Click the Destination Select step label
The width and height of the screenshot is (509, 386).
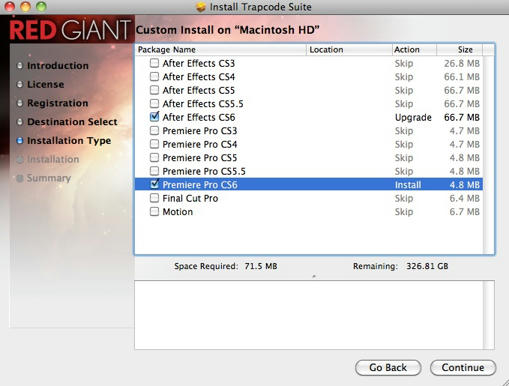tap(72, 122)
